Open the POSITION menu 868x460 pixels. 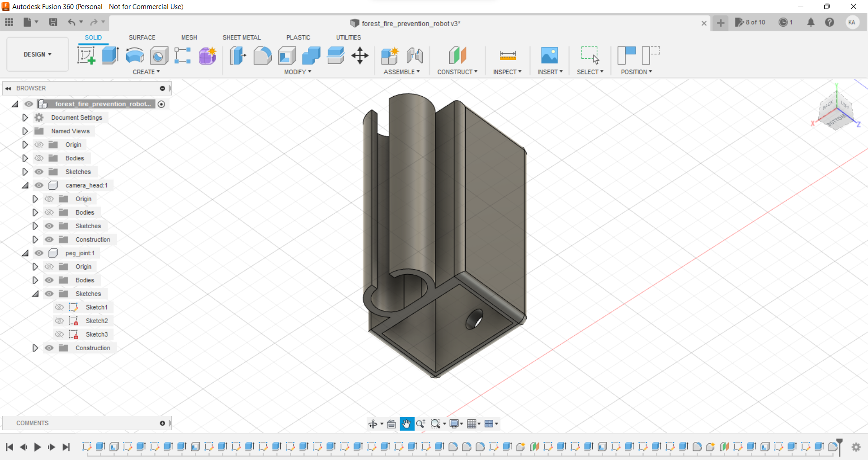click(x=636, y=72)
